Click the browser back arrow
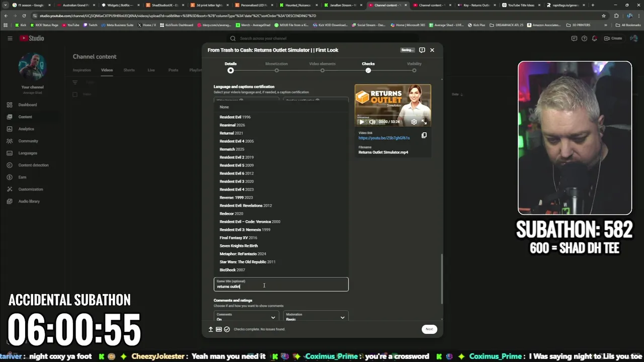 pyautogui.click(x=7, y=16)
